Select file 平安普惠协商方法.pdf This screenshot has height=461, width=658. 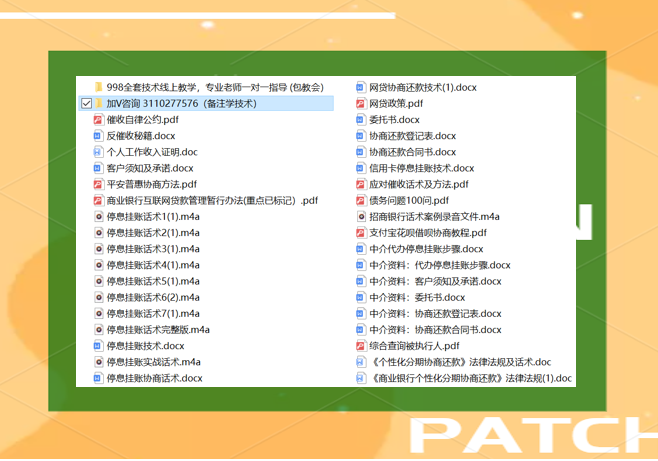[x=151, y=184]
